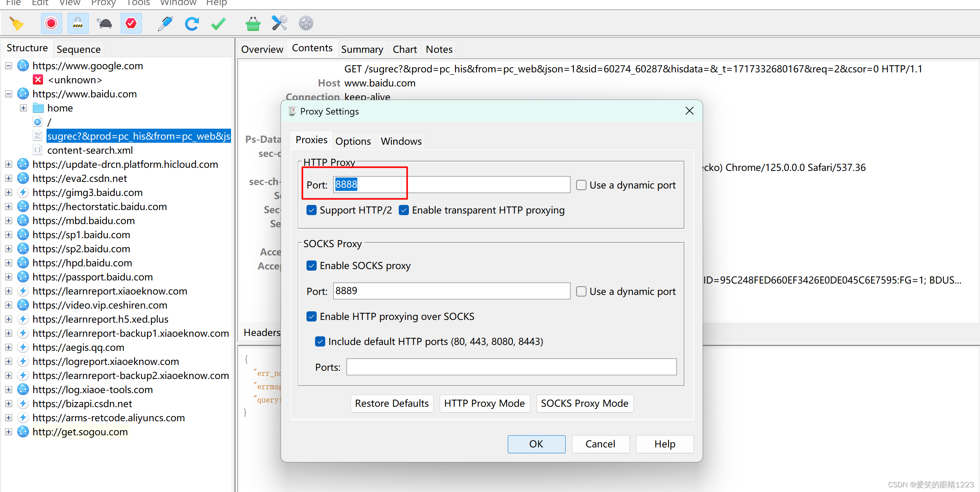The image size is (980, 492).
Task: Open the Sequence tab
Action: point(79,49)
